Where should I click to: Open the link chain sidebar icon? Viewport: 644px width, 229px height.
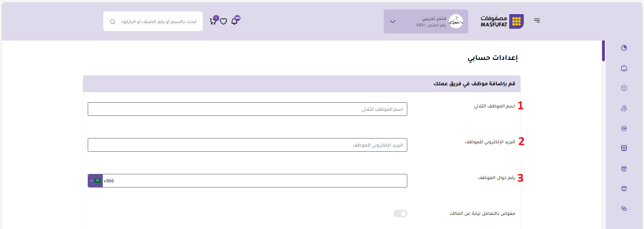[624, 208]
